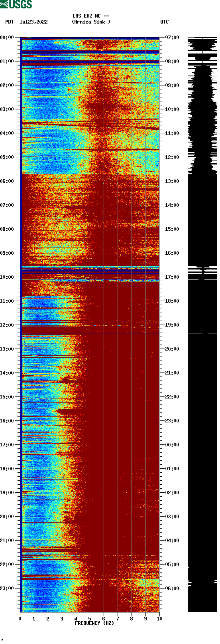220x644 pixels.
Task: Click the 00:00 PDT time label
Action: tap(7, 38)
